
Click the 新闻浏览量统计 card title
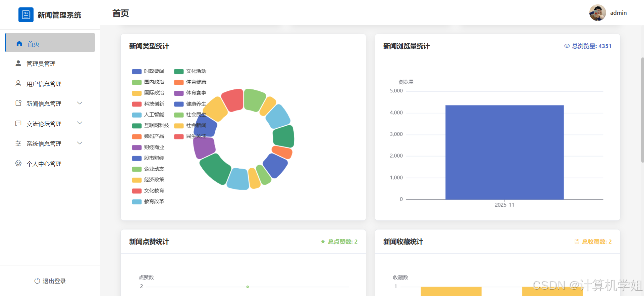pyautogui.click(x=407, y=46)
